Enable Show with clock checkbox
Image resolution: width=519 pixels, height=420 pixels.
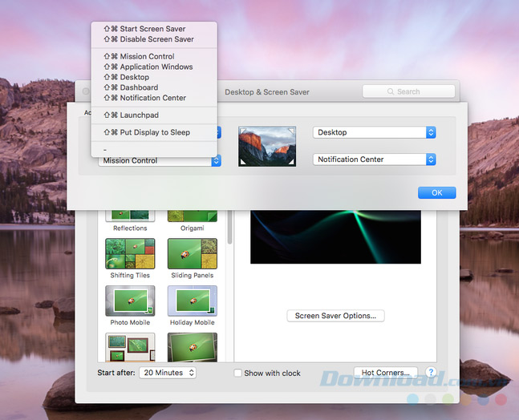coord(237,373)
